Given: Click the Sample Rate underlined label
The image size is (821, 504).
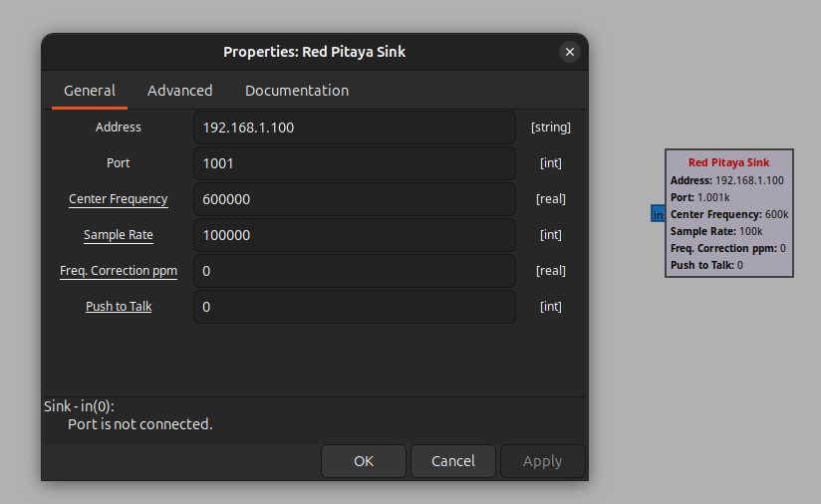Looking at the screenshot, I should click(x=119, y=235).
